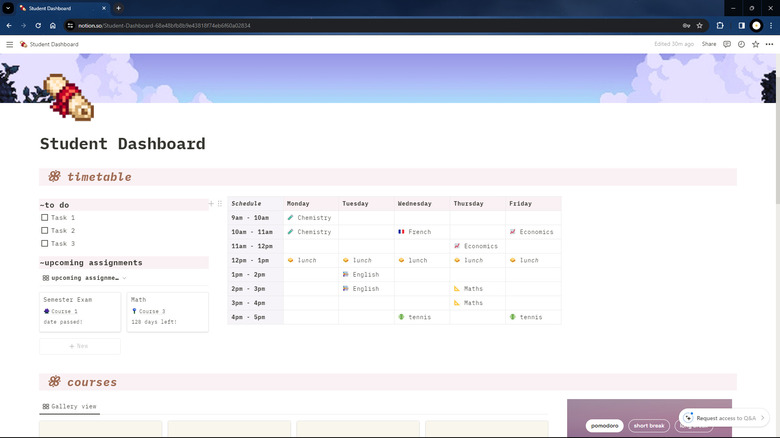Viewport: 780px width, 438px height.
Task: Open the browser home page
Action: coord(53,25)
